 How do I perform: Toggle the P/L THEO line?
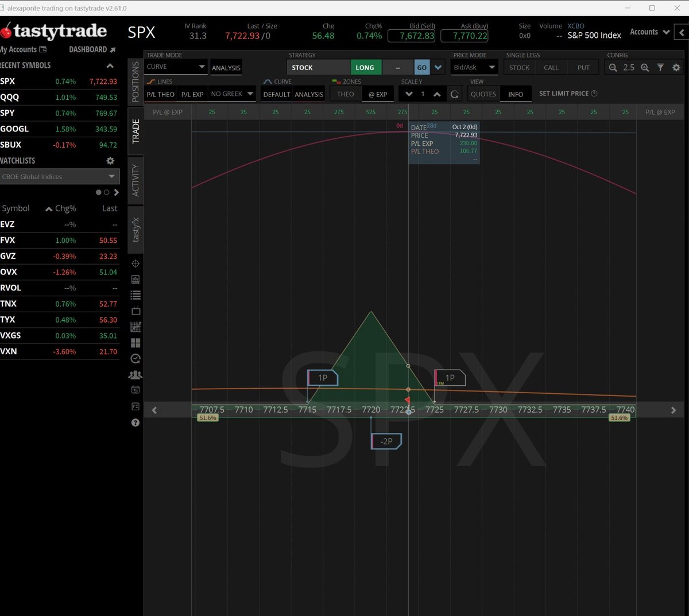tap(160, 94)
